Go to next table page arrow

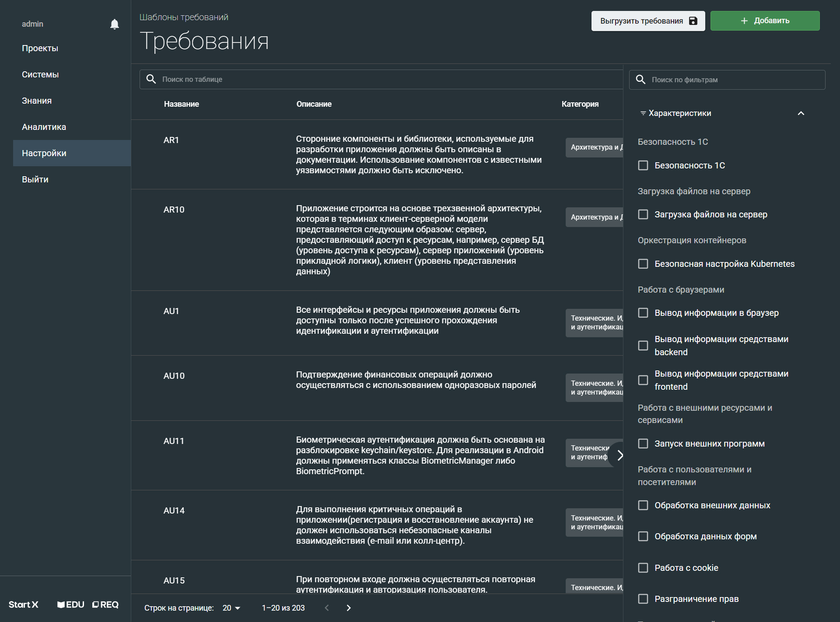click(349, 608)
